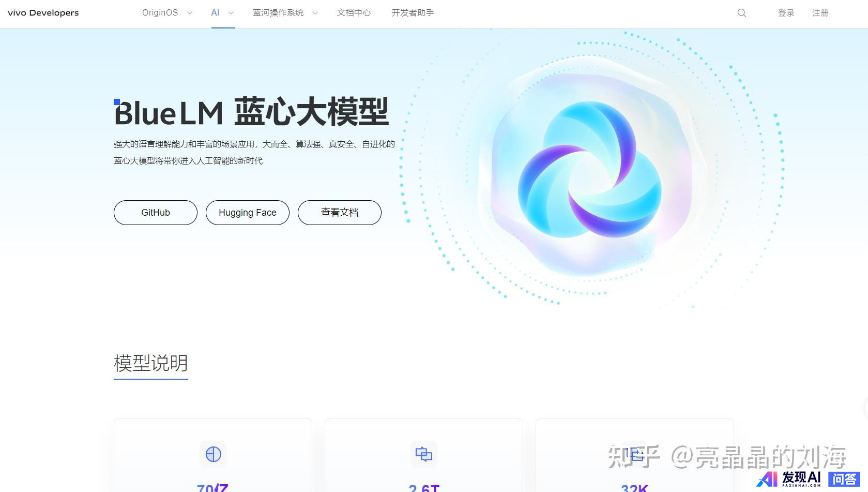Click the BlueLM swirl logo graphic
The image size is (868, 492).
coord(589,170)
